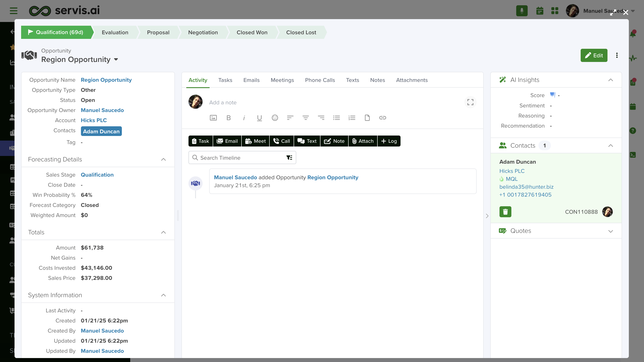Screen dimensions: 644x362
Task: Set pipeline stage to Closed Won
Action: [x=252, y=33]
